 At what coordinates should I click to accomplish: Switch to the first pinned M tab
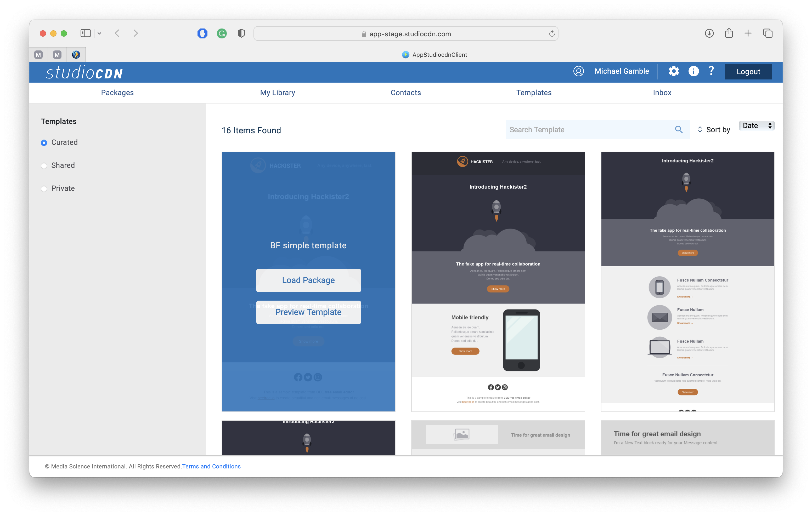click(x=38, y=55)
